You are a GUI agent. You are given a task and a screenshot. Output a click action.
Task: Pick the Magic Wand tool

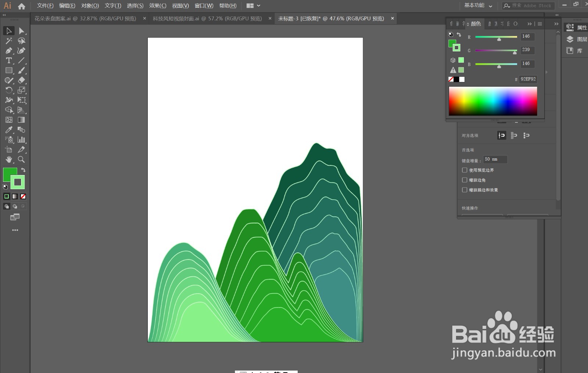pos(9,41)
